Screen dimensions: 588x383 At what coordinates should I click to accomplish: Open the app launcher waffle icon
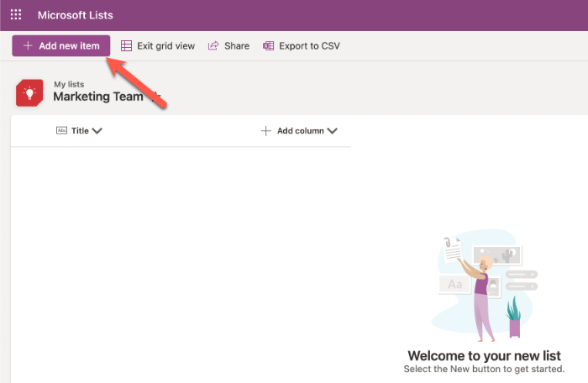click(16, 14)
